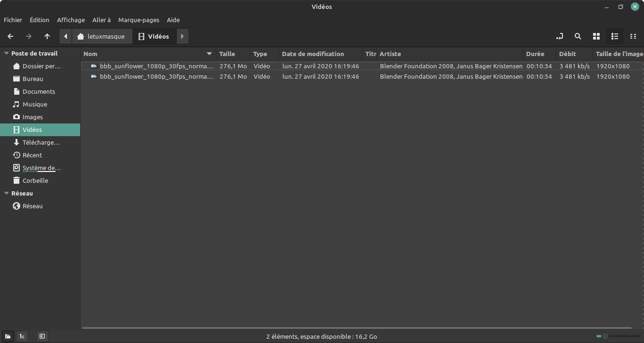The width and height of the screenshot is (644, 343).
Task: Collapse the Poste de travail section
Action: click(x=6, y=54)
